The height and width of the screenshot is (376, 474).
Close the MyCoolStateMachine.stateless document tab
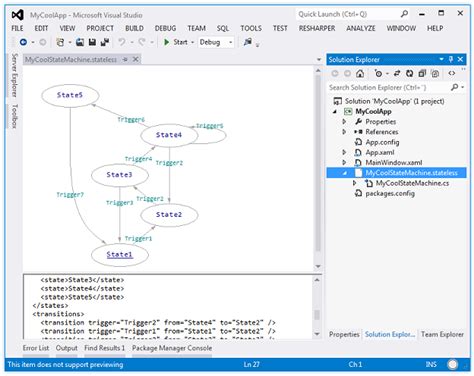click(x=135, y=59)
